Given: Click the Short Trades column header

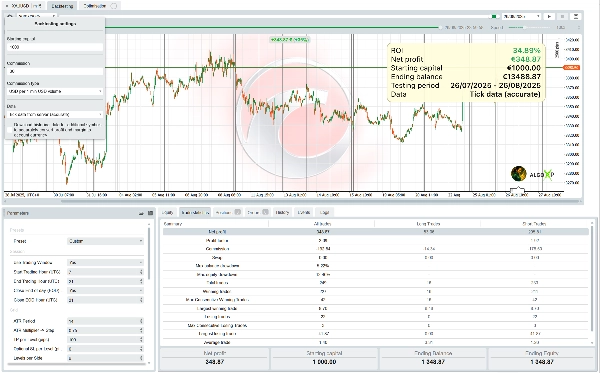Looking at the screenshot, I should click(x=534, y=224).
